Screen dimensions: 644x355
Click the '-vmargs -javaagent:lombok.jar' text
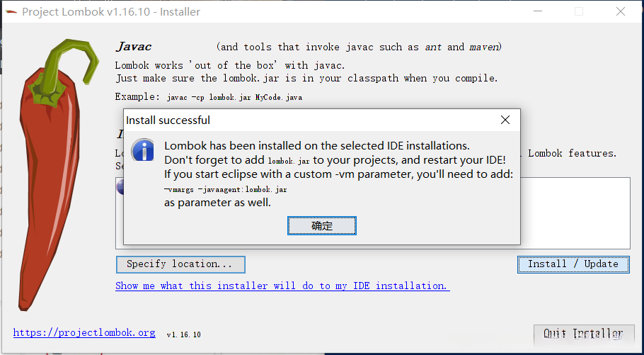226,190
